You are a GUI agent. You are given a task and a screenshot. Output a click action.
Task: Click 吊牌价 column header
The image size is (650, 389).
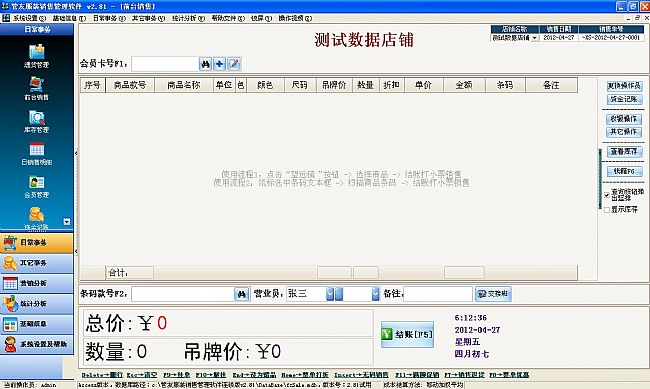334,85
